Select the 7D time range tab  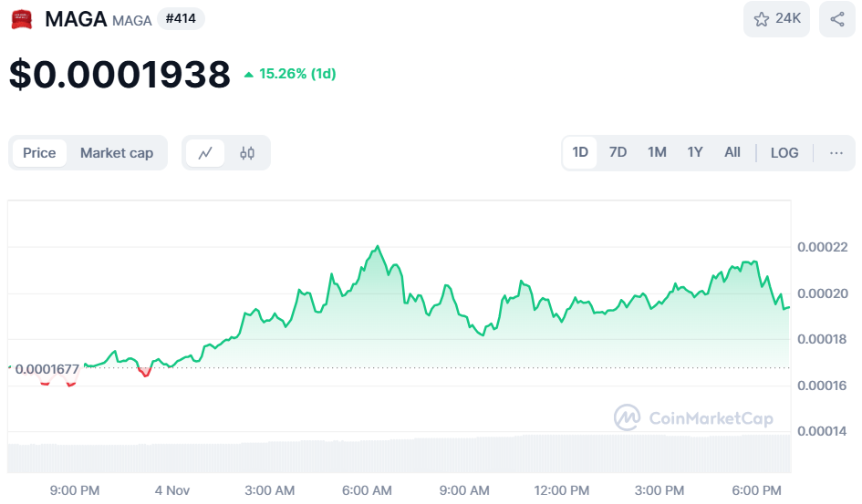[618, 153]
